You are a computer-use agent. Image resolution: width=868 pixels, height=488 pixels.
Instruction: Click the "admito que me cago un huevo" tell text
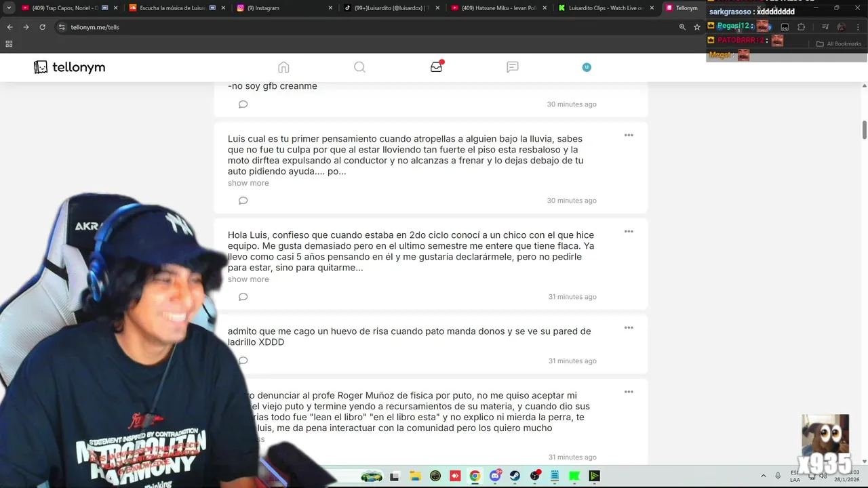coord(409,336)
